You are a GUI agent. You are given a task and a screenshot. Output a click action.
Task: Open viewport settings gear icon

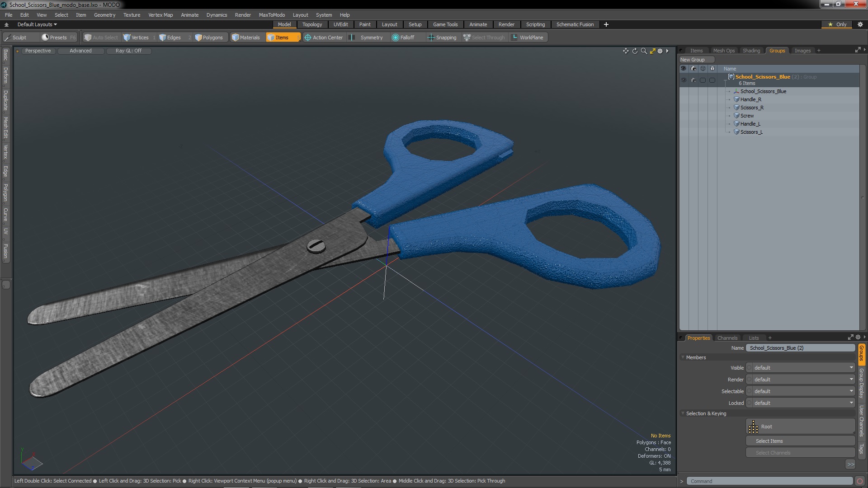[660, 51]
